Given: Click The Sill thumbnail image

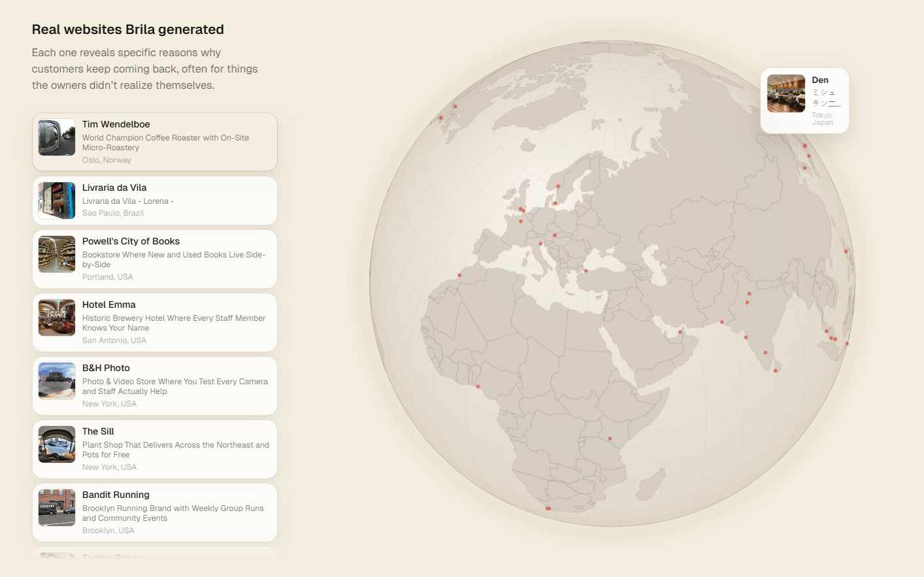Looking at the screenshot, I should click(x=57, y=444).
